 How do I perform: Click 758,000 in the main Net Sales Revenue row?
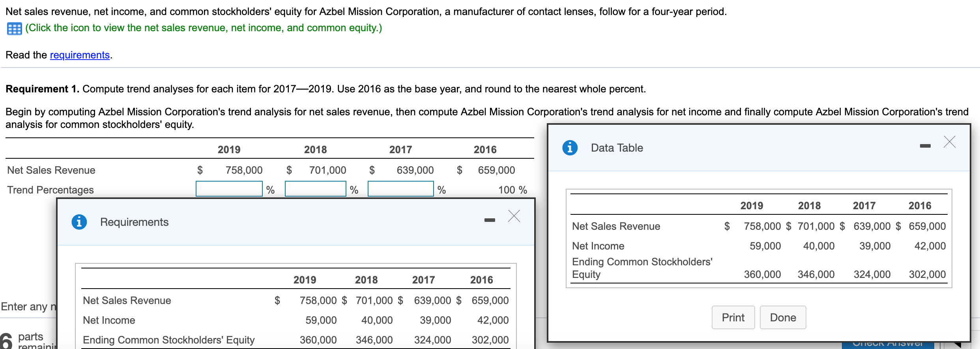tap(244, 170)
